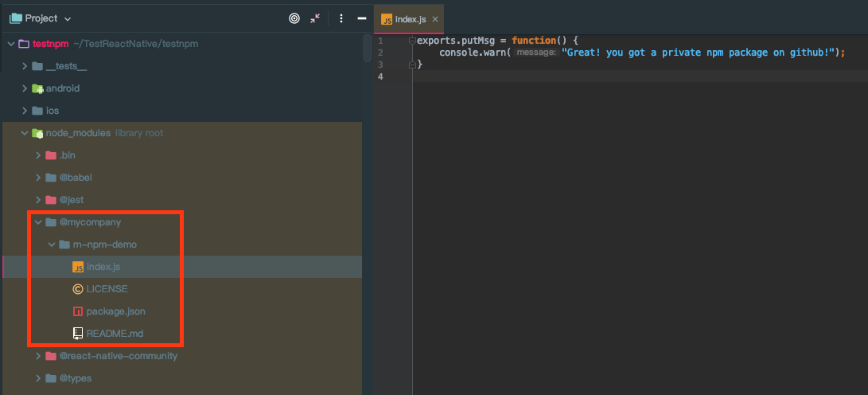Close the index.js editor tab
This screenshot has height=395, width=868.
coord(435,18)
